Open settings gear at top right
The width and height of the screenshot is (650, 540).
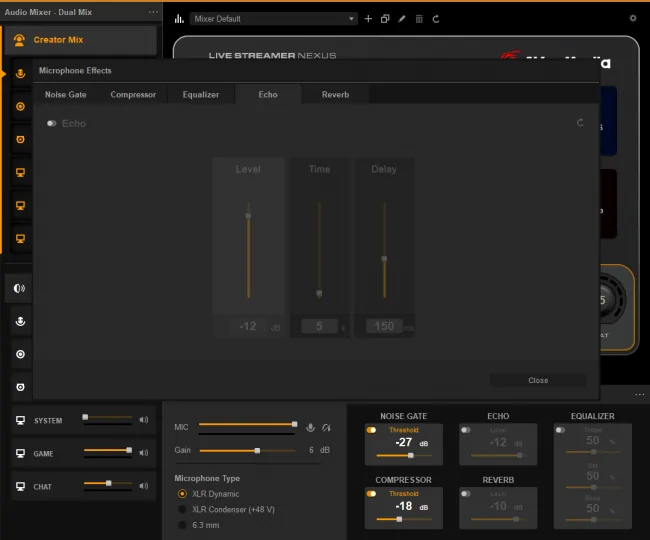coord(633,18)
